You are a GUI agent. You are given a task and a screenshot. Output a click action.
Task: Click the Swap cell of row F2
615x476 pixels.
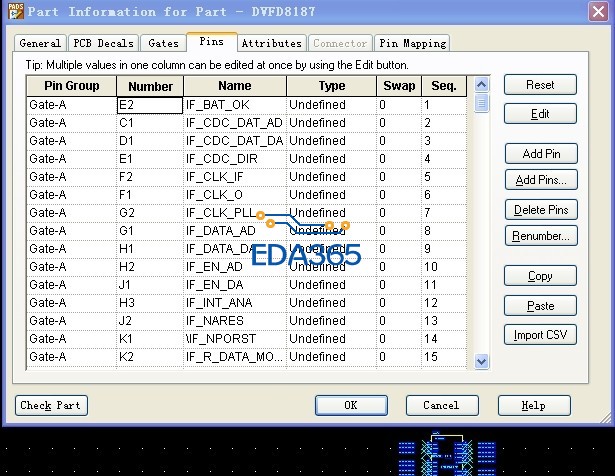399,177
